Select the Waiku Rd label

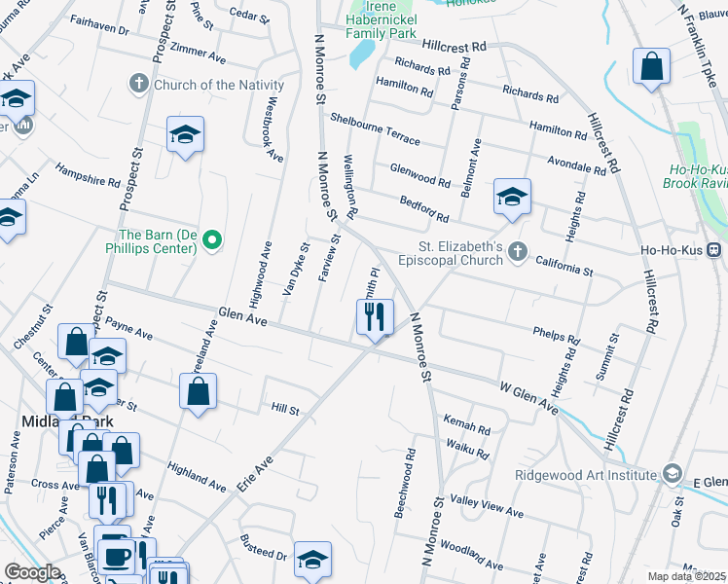pyautogui.click(x=467, y=450)
